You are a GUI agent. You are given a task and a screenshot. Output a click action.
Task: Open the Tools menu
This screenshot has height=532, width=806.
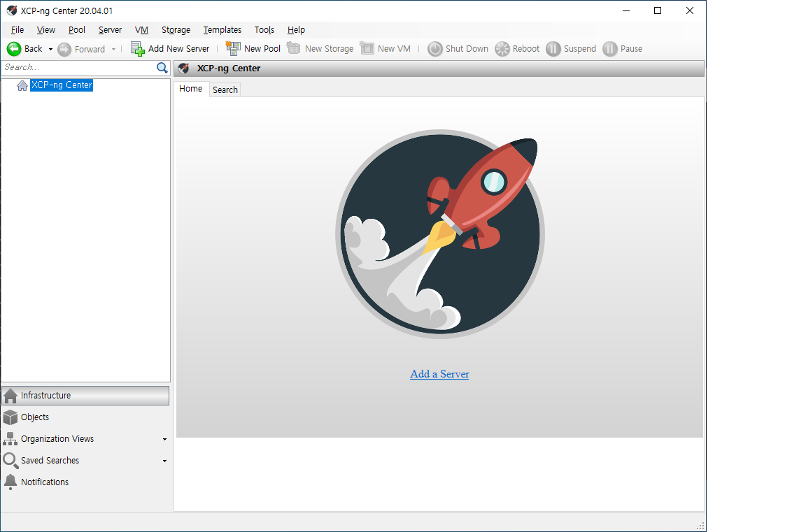pos(264,30)
